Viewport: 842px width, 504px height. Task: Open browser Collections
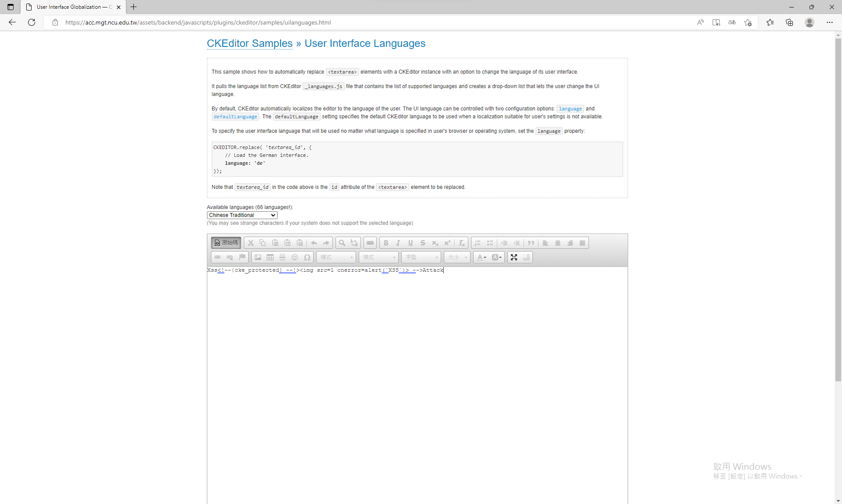(x=789, y=22)
